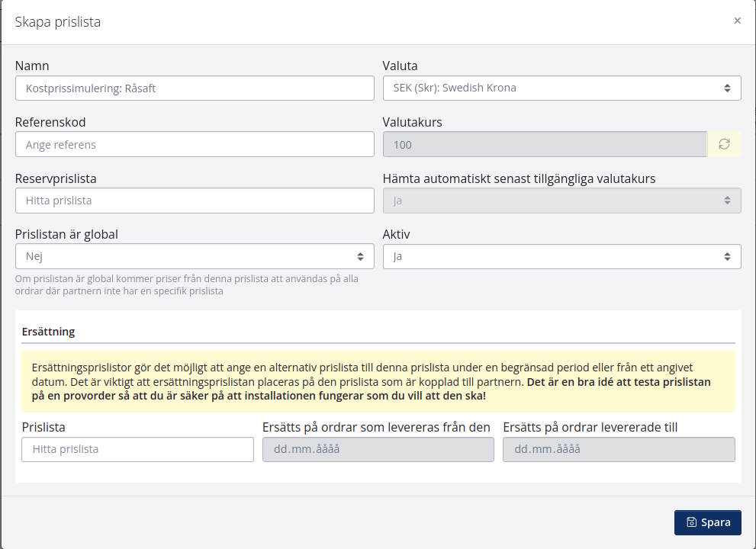756x549 pixels.
Task: Open the Prislistan är global dropdown
Action: click(x=195, y=256)
